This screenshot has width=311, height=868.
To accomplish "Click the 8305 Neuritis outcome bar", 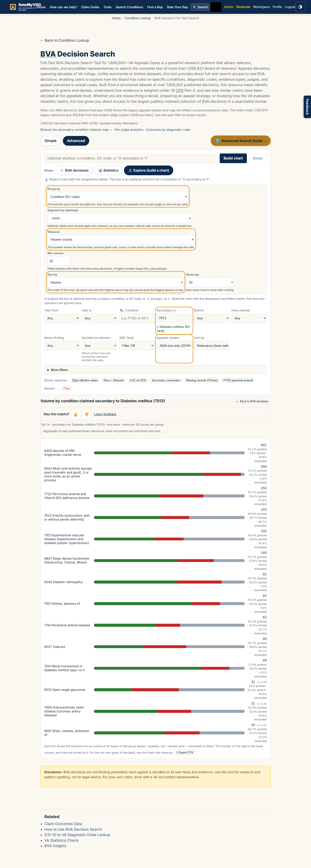I will 169,453.
